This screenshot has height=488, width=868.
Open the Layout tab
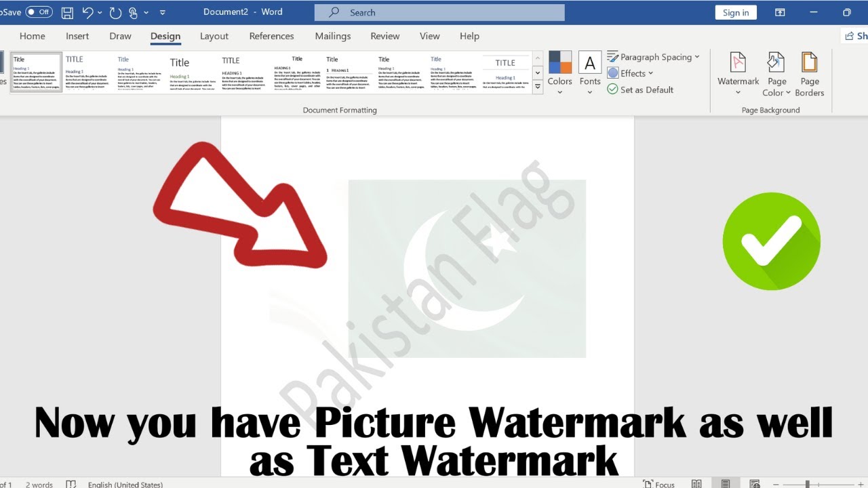214,36
